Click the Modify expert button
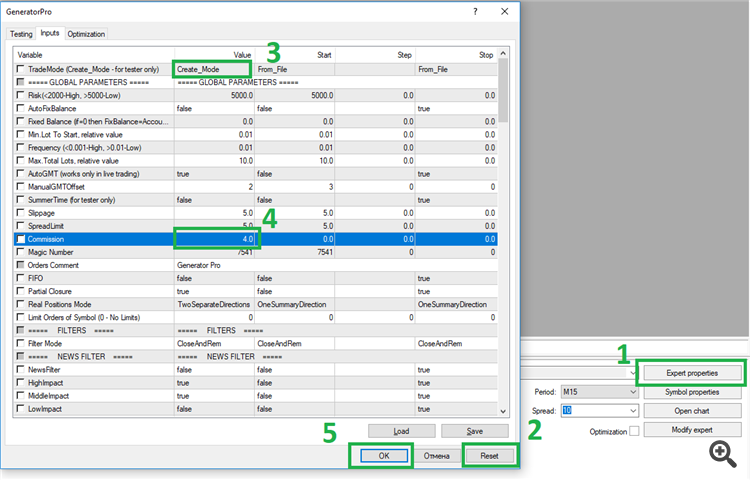This screenshot has width=750, height=480. pyautogui.click(x=692, y=430)
